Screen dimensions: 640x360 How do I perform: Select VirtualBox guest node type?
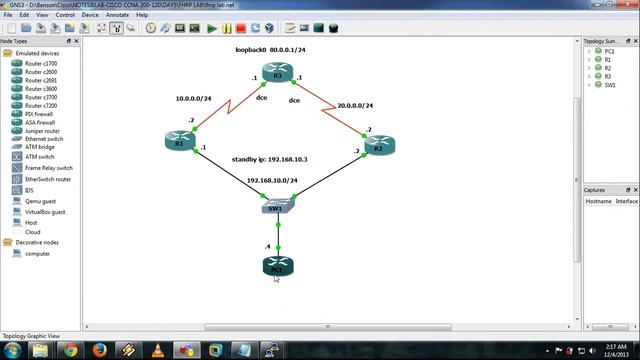point(45,212)
